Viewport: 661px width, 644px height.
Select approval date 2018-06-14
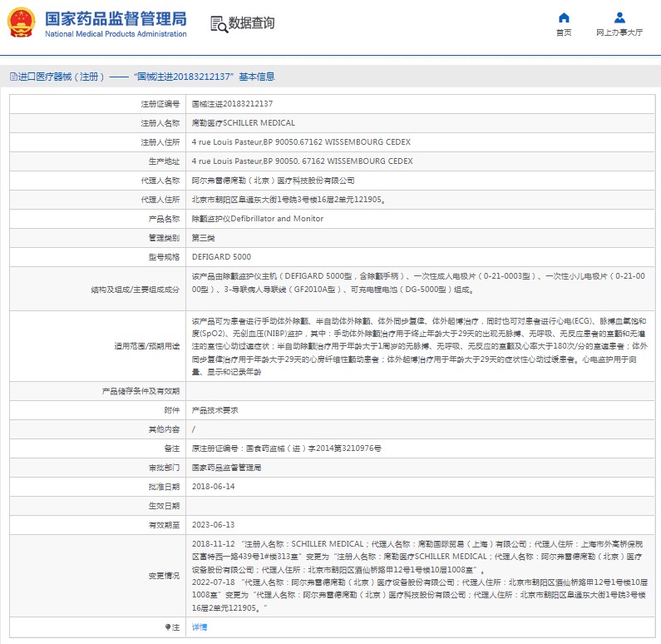pyautogui.click(x=214, y=487)
